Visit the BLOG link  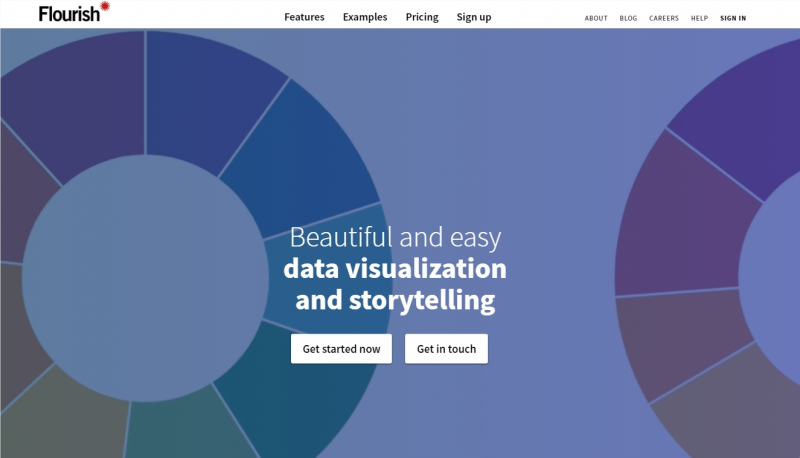628,18
